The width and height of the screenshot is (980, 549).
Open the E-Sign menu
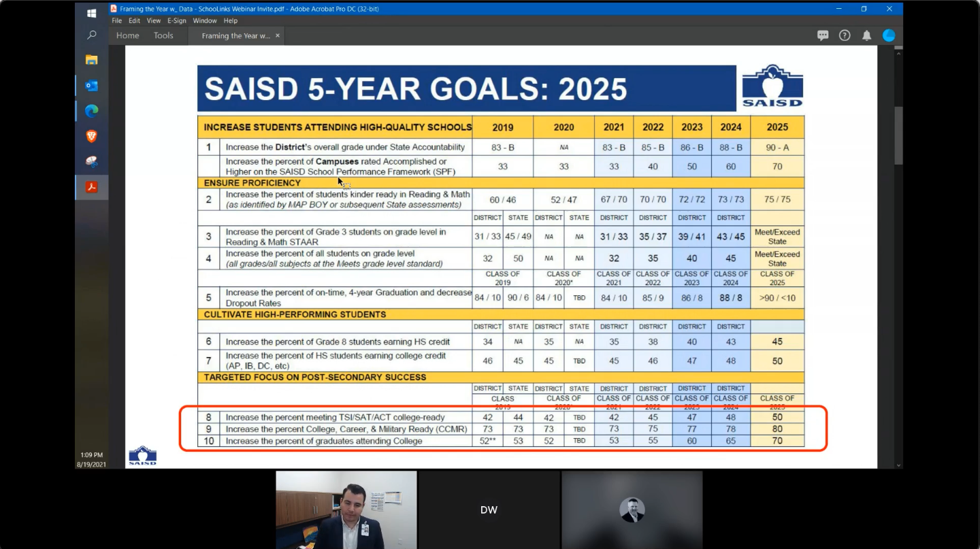[x=176, y=20]
